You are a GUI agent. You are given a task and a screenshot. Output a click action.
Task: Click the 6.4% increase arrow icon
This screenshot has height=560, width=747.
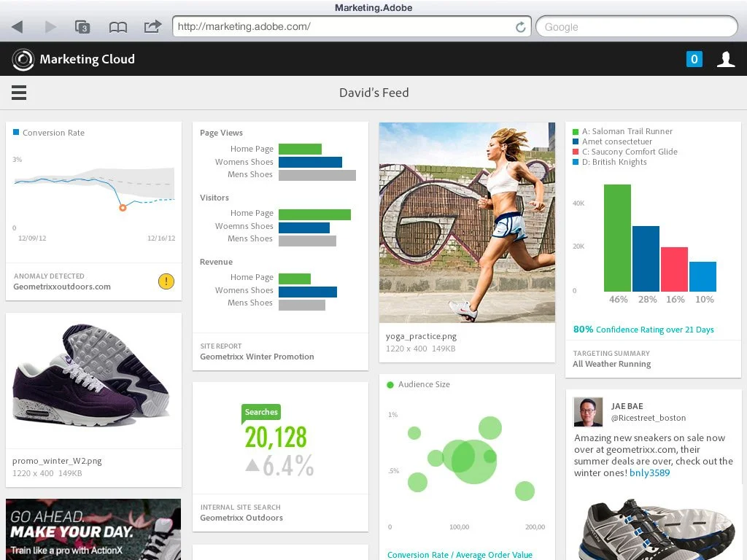(252, 464)
